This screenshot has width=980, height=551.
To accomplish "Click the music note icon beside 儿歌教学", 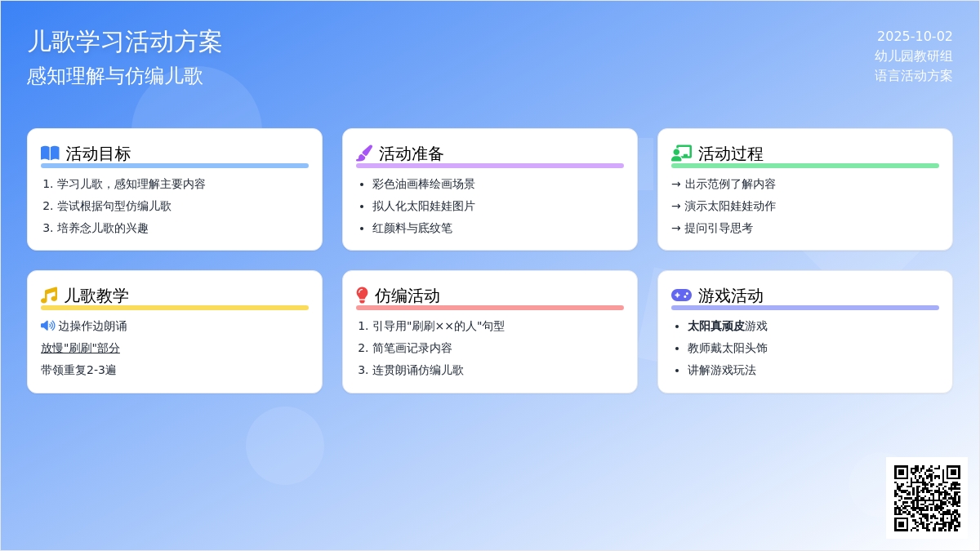I will click(49, 295).
